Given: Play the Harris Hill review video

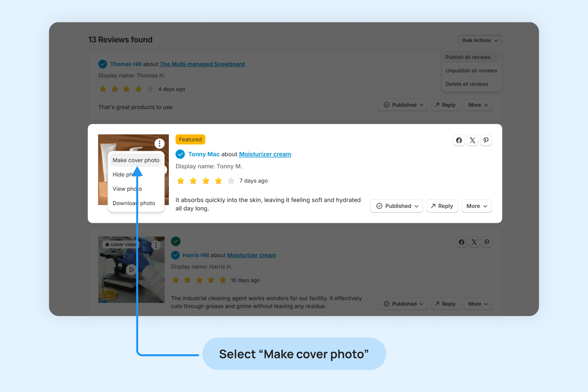Looking at the screenshot, I should 132,270.
